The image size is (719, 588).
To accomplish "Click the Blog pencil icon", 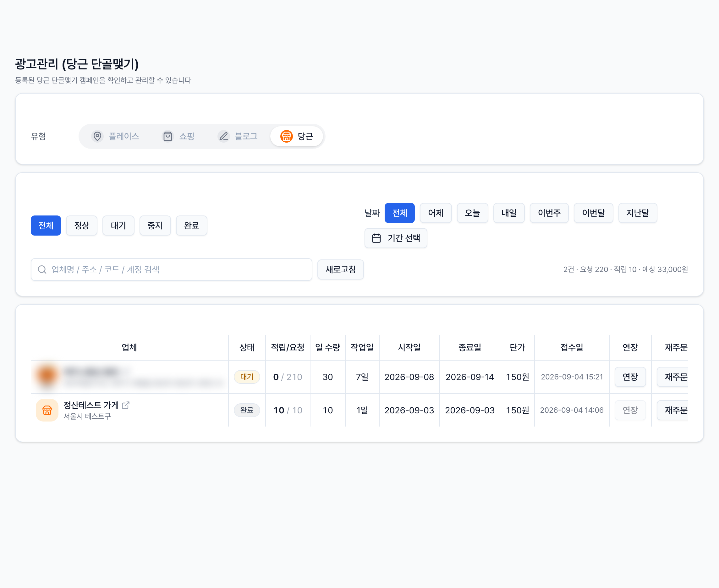I will click(x=224, y=136).
